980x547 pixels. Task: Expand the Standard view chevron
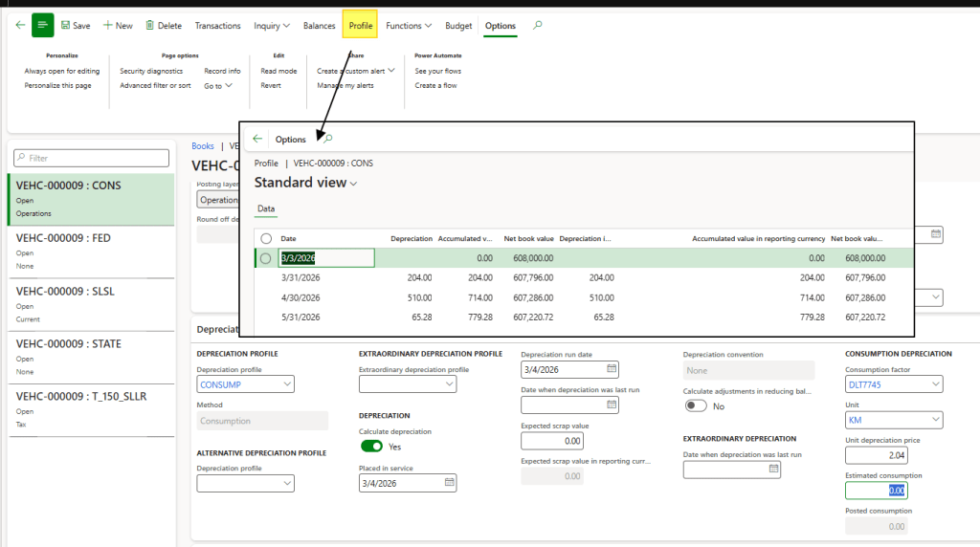click(354, 184)
